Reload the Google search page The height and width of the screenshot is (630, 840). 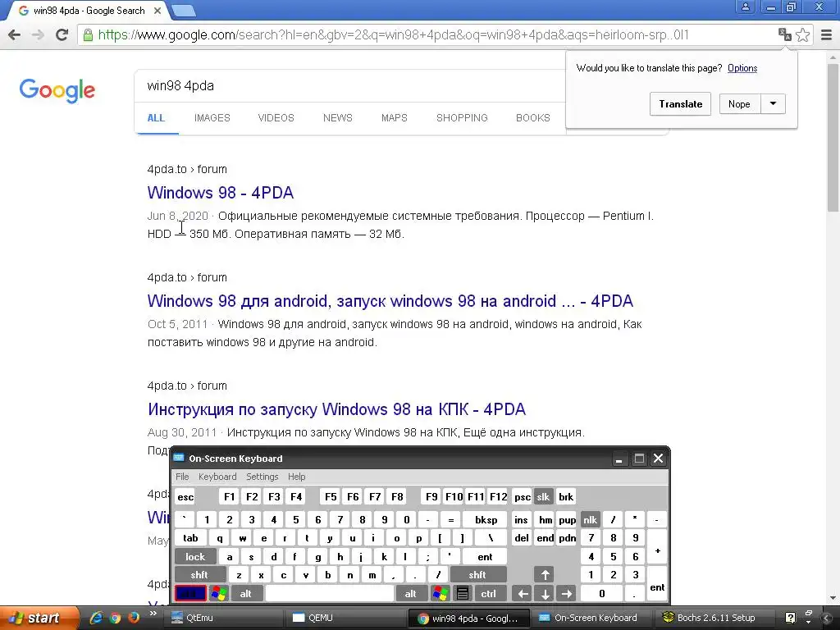(x=62, y=34)
